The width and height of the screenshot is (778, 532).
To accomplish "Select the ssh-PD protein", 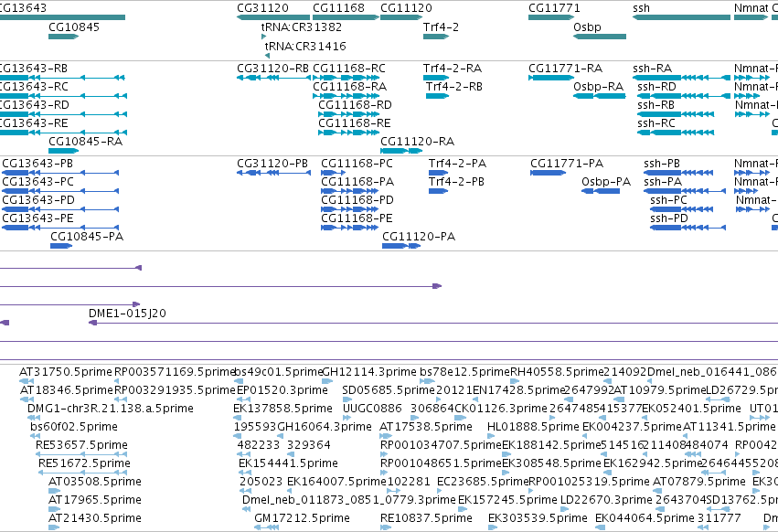I will tap(688, 228).
